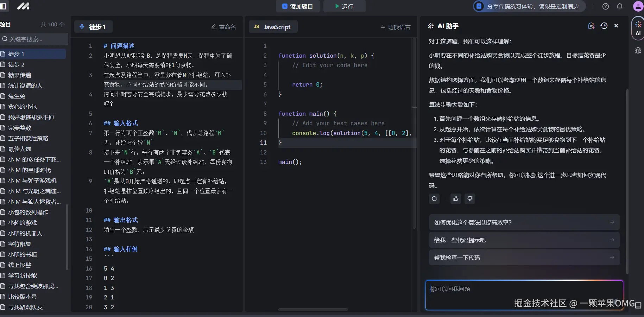This screenshot has width=644, height=317.
Task: Open a new AI chat conversation
Action: pyautogui.click(x=591, y=25)
